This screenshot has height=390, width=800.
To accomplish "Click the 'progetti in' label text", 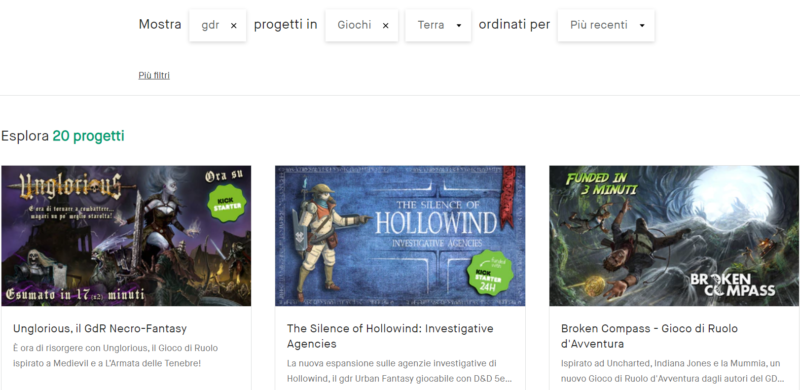I will pyautogui.click(x=286, y=25).
